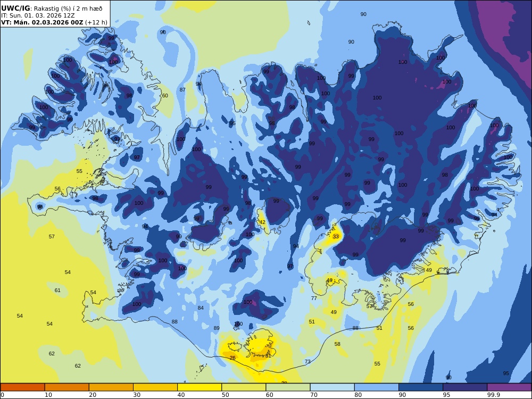
Task: Click the humidity value '87' on the map
Action: 182,89
